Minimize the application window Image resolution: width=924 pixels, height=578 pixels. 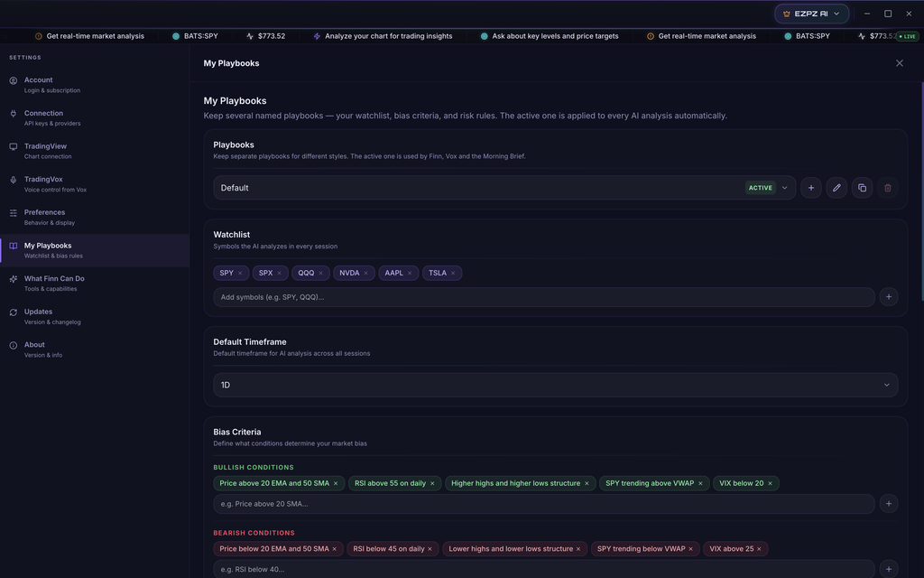(x=867, y=14)
